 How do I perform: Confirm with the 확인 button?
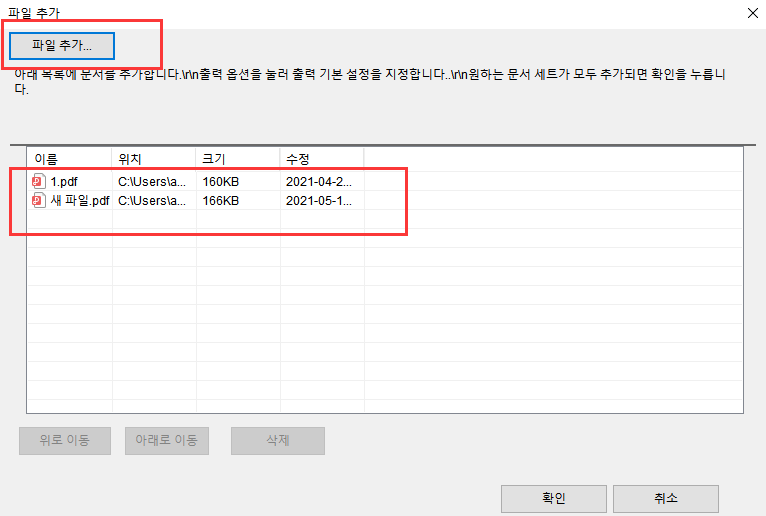click(x=554, y=498)
